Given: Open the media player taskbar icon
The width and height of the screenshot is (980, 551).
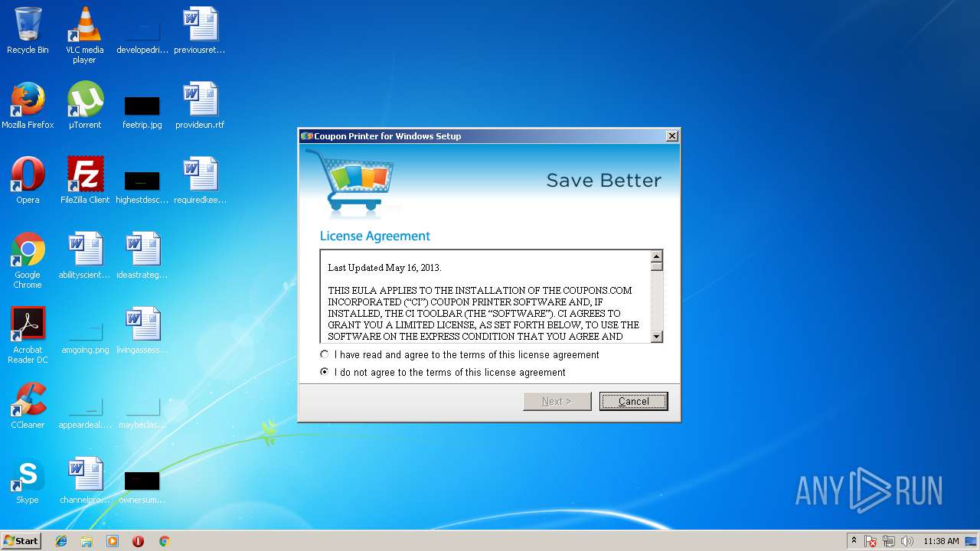Looking at the screenshot, I should coord(113,541).
